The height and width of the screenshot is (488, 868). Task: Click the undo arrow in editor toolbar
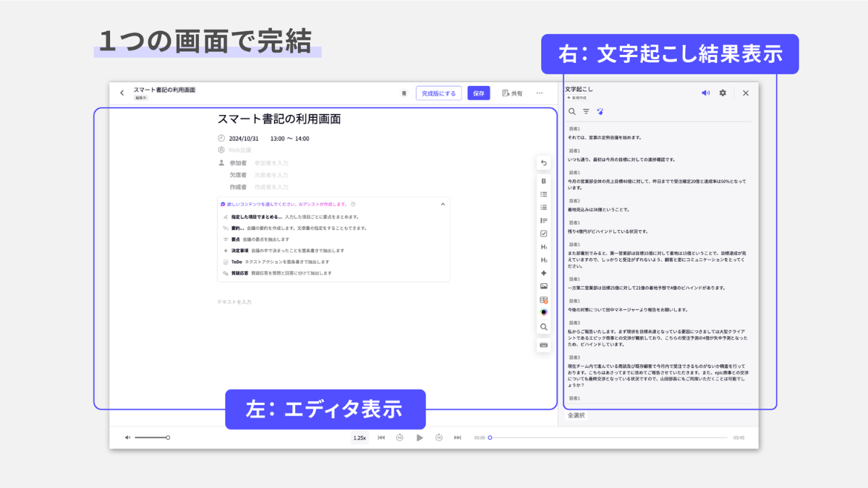click(544, 163)
